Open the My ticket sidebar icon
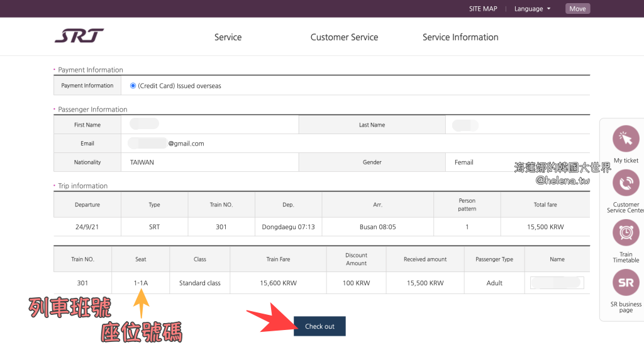The width and height of the screenshot is (644, 347). [x=625, y=139]
